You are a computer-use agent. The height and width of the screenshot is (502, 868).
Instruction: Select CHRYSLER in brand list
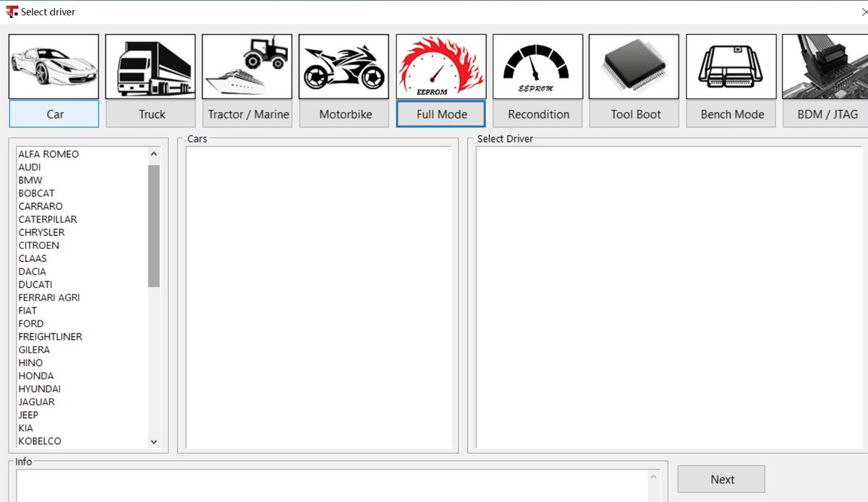(41, 232)
